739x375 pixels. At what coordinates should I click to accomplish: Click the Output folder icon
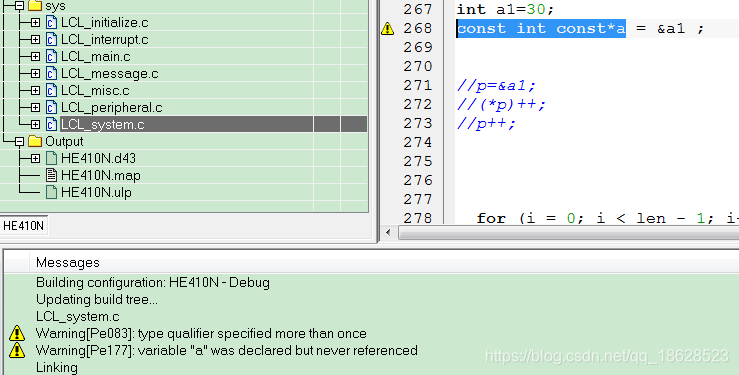[x=35, y=141]
